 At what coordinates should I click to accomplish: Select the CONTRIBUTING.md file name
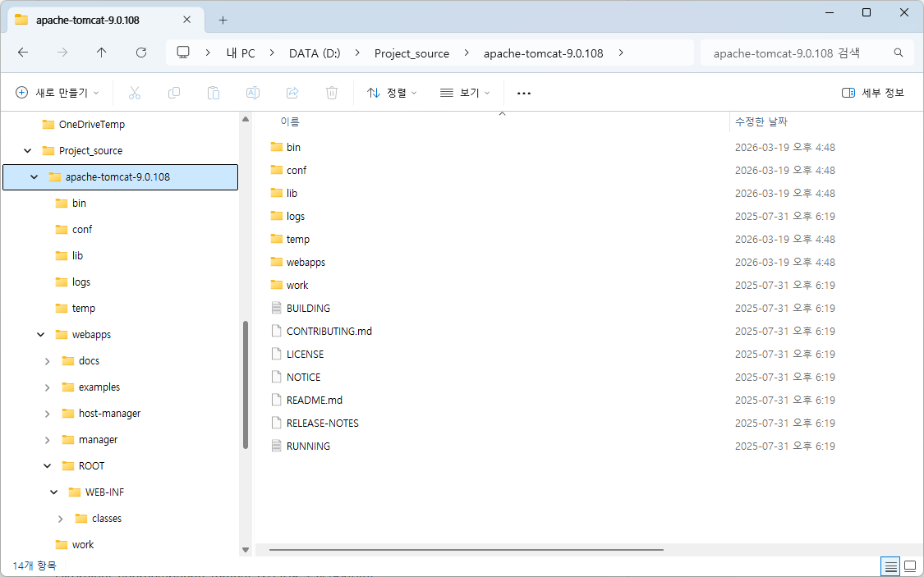click(329, 331)
